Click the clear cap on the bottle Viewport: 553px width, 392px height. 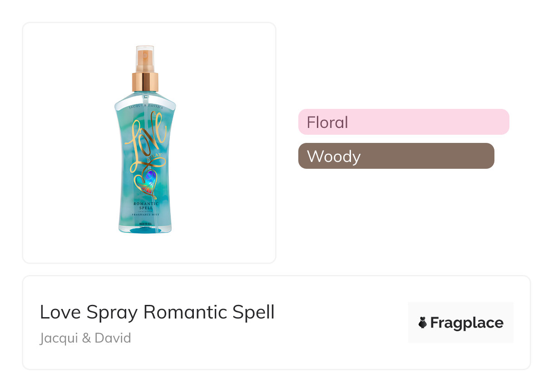[145, 57]
